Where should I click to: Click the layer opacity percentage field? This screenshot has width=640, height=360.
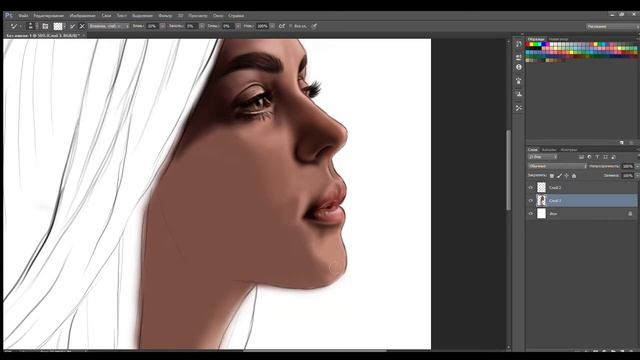627,166
